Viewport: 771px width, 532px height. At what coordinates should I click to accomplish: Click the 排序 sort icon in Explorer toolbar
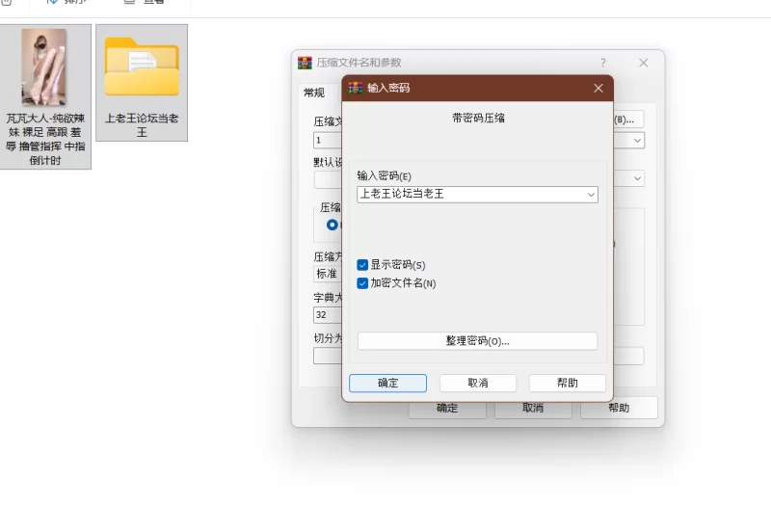tap(53, 2)
